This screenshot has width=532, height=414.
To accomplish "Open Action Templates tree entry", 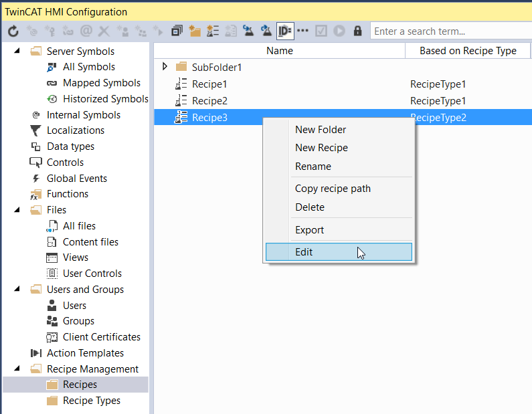I will [x=85, y=353].
